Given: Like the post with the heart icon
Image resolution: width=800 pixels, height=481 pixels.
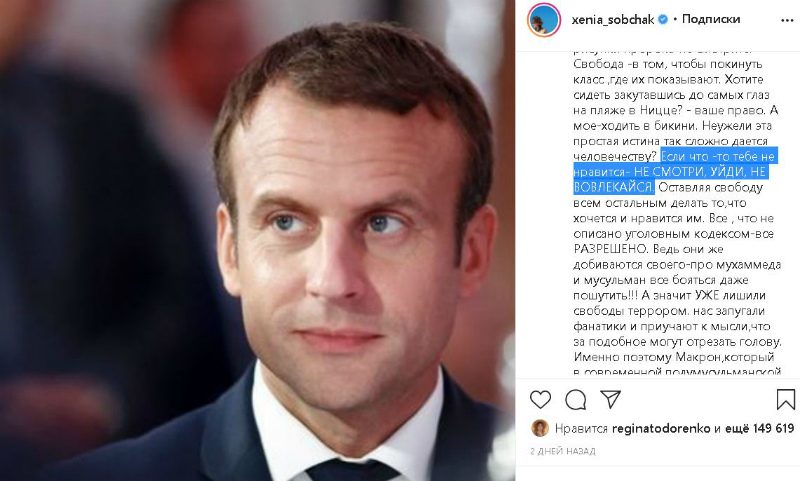Looking at the screenshot, I should pos(540,399).
